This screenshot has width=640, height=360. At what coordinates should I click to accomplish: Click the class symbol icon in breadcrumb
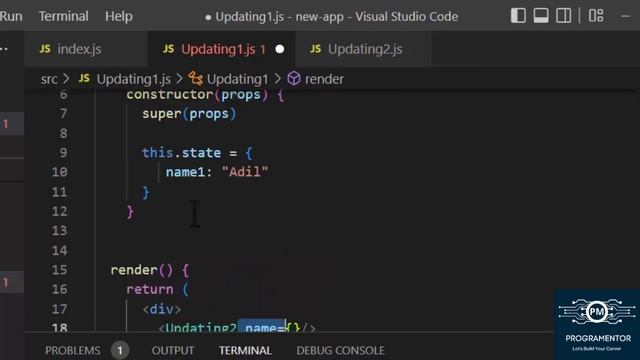196,78
